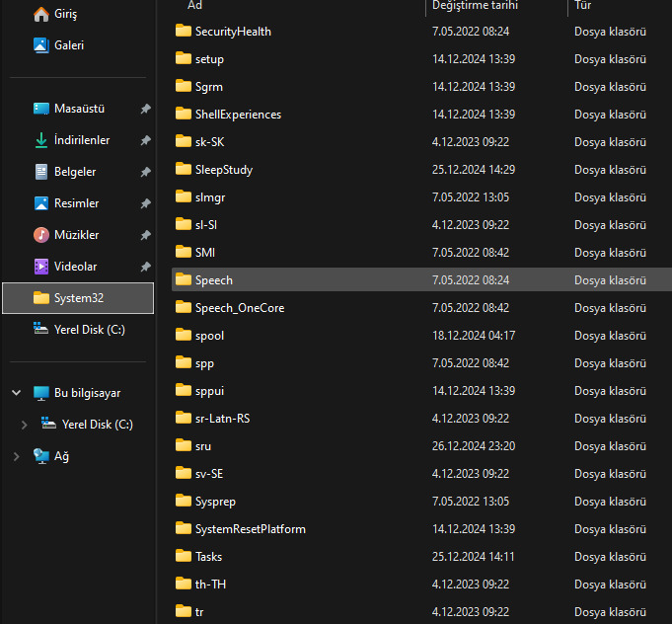Open the Galeri label in sidebar
The image size is (672, 624).
[69, 45]
